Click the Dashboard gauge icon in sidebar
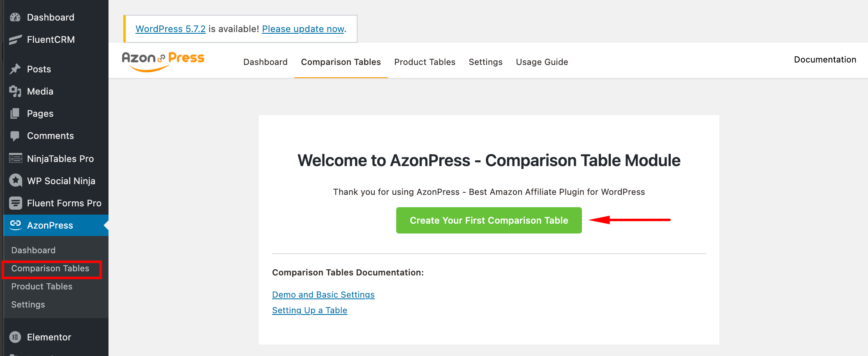The height and width of the screenshot is (356, 868). click(x=15, y=17)
